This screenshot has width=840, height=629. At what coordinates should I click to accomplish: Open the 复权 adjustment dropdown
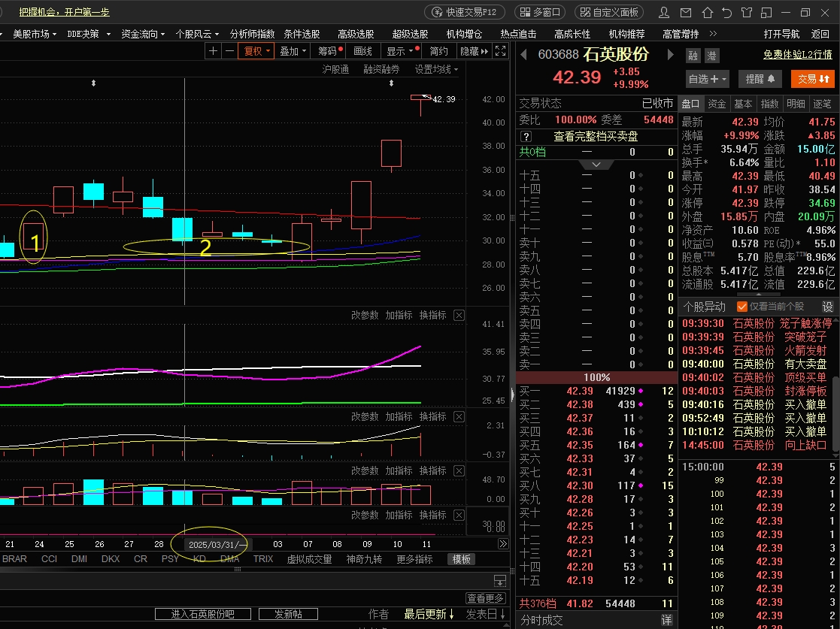(256, 51)
